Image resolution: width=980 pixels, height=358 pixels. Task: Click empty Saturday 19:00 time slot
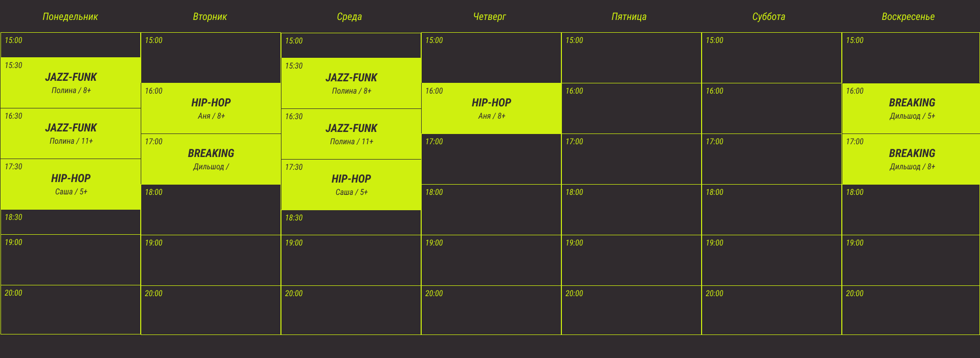tap(772, 260)
